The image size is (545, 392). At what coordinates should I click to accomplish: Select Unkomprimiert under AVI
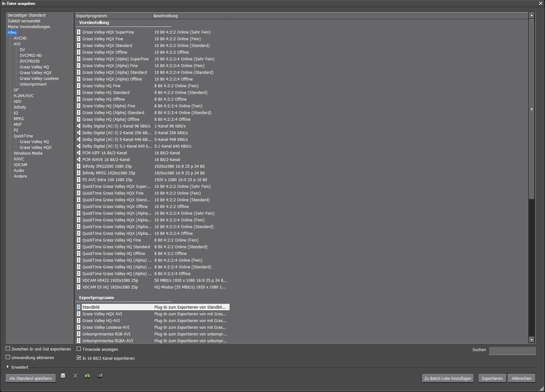33,84
